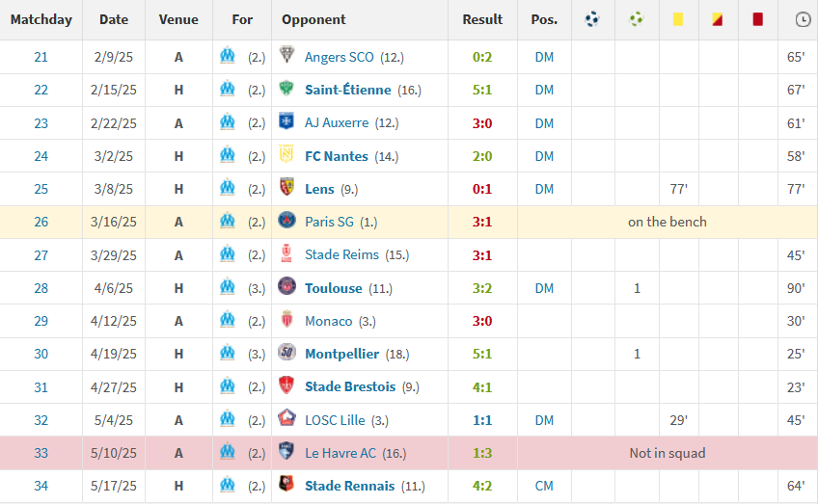Click the Opponent column header
This screenshot has height=504, width=818.
click(x=314, y=20)
